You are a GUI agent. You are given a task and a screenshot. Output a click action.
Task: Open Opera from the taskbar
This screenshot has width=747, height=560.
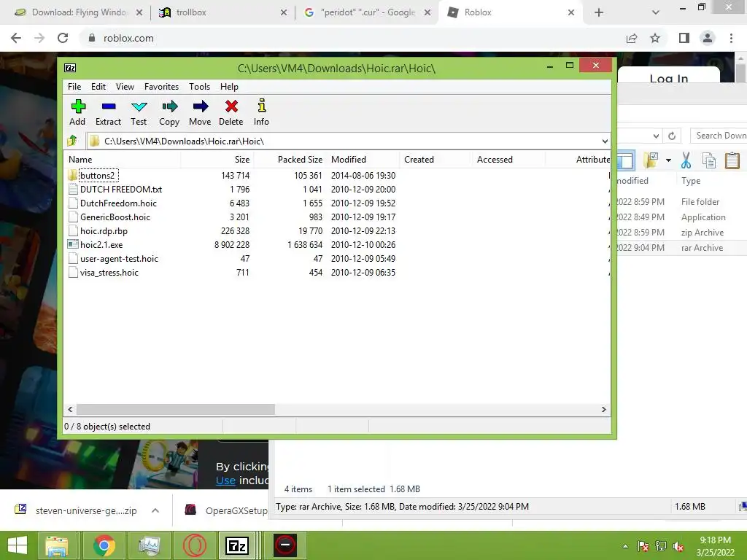194,545
